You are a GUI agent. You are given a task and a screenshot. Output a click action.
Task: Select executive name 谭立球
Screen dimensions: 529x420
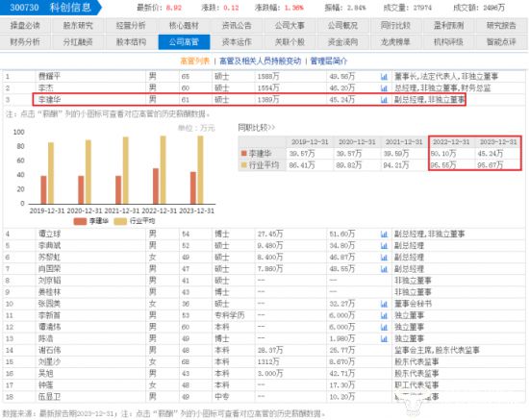[x=49, y=234]
